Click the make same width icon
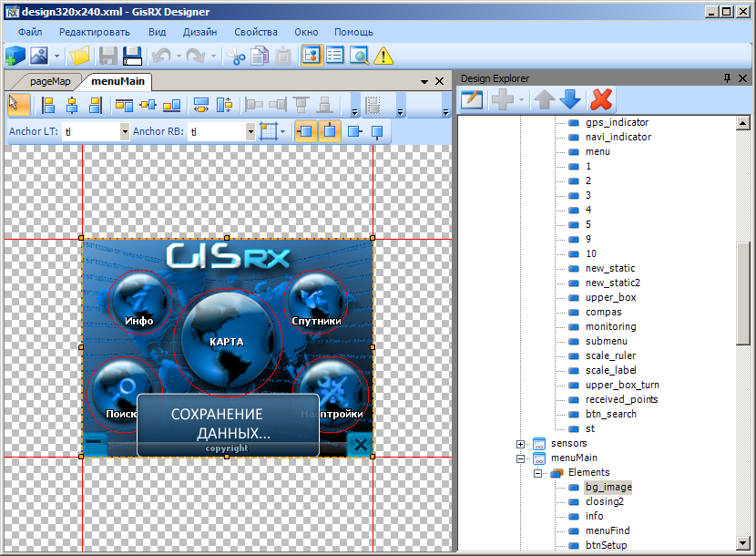 tap(201, 104)
